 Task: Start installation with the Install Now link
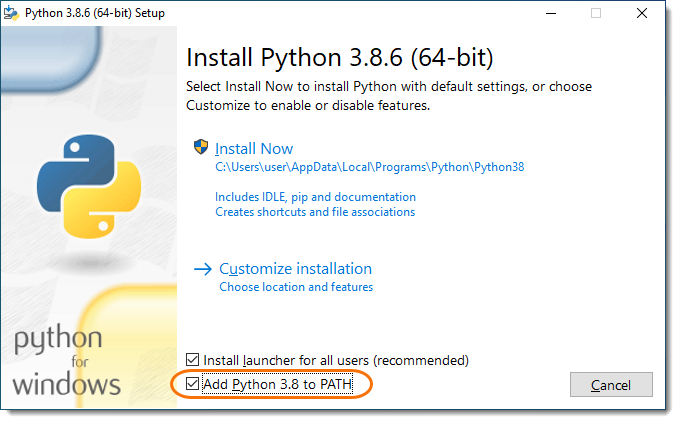point(254,148)
